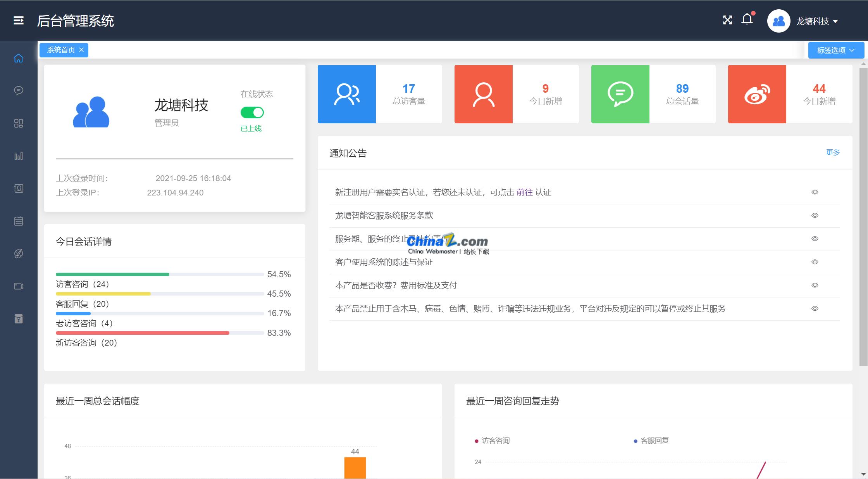Open bar chart statistics icon in sidebar

(x=19, y=156)
